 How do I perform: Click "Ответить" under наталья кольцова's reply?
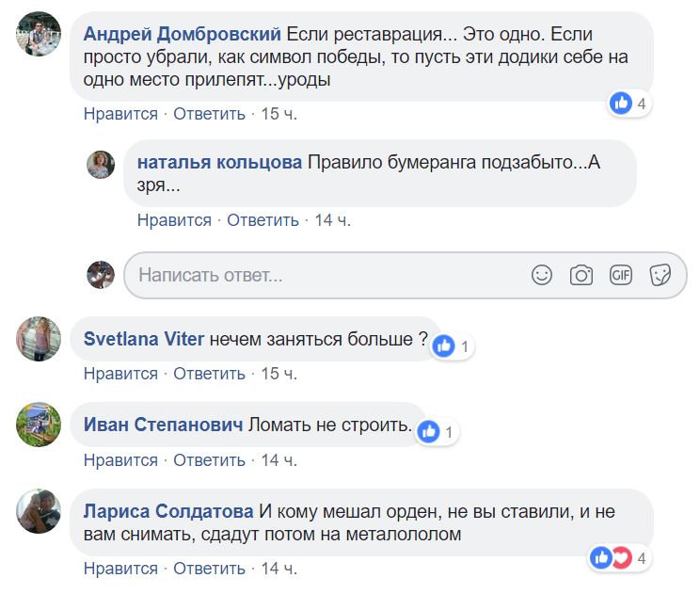[262, 220]
